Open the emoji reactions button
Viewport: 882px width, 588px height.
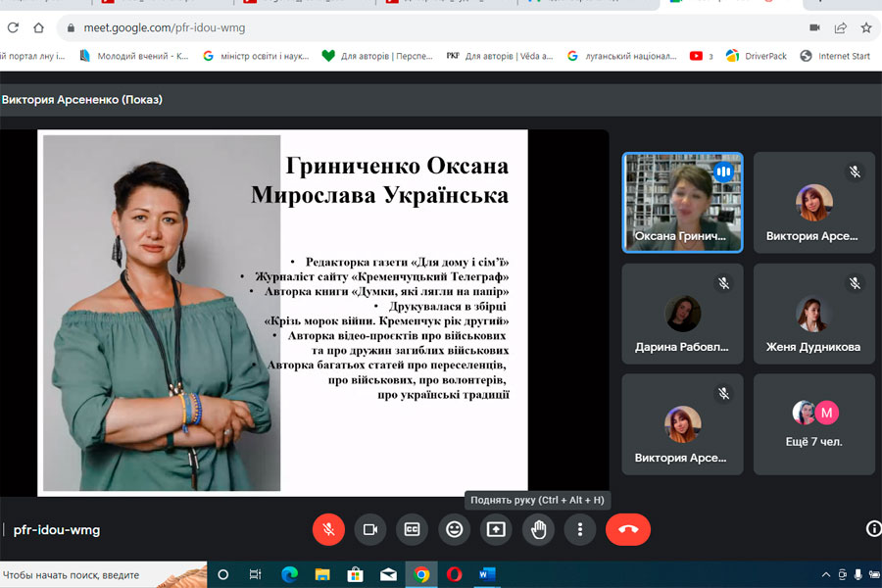(x=454, y=529)
